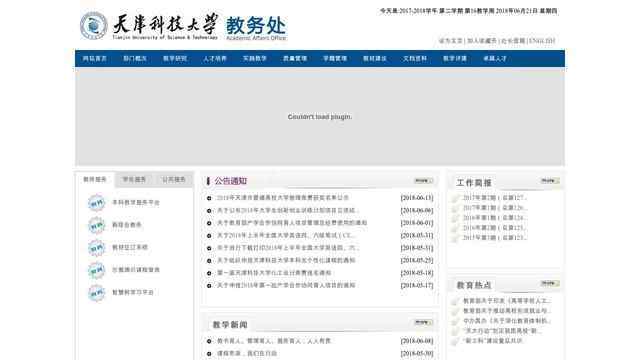The image size is (640, 360).
Task: Open the teaching news dated 2018-05-30
Action: tap(247, 353)
